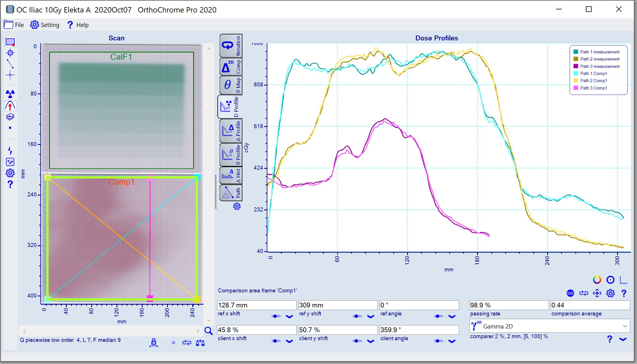The image size is (637, 364).
Task: Open the File menu
Action: 14,25
